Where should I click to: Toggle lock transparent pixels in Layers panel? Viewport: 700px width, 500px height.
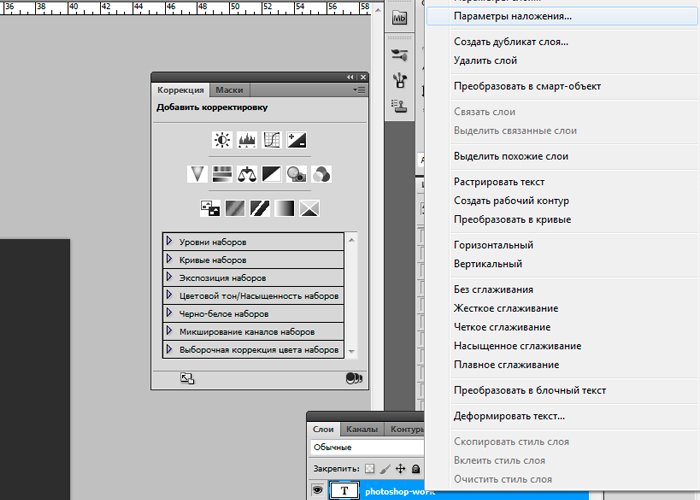[x=368, y=468]
